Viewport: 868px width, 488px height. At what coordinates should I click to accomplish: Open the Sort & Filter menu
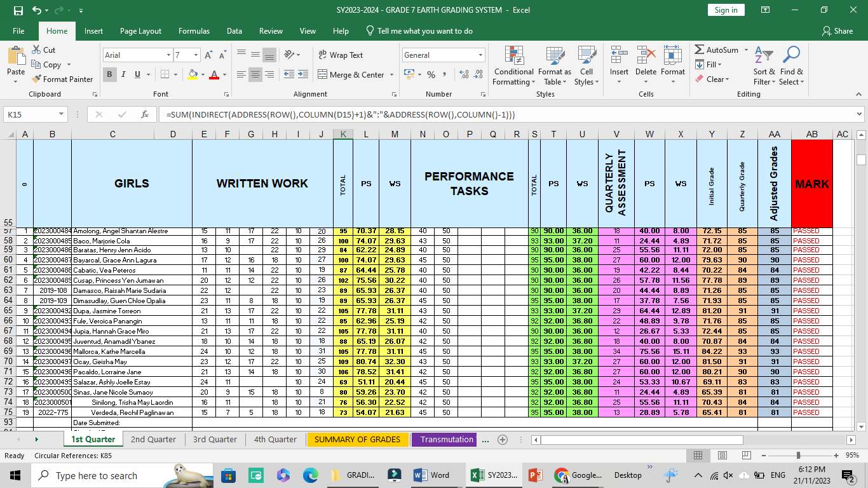pyautogui.click(x=764, y=66)
